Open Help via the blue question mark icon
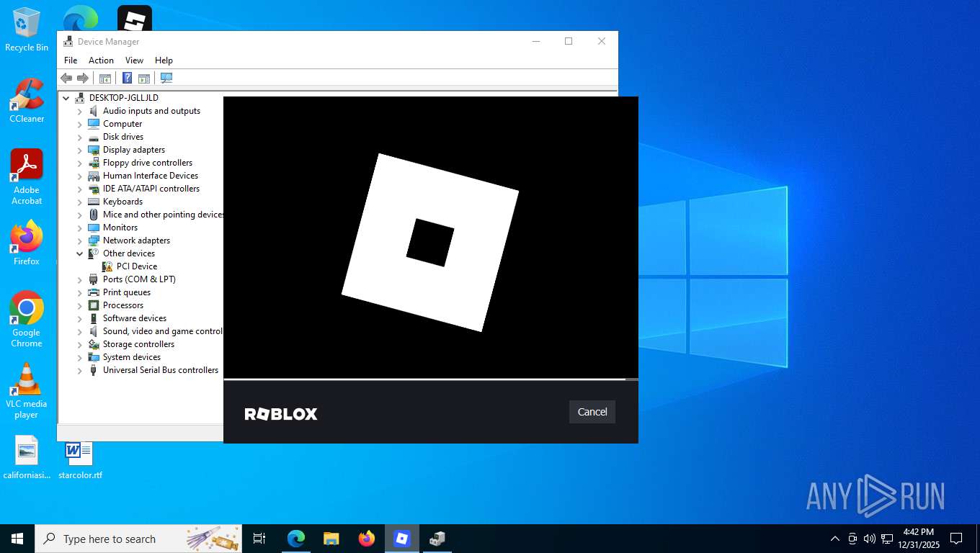The image size is (980, 553). pos(128,78)
